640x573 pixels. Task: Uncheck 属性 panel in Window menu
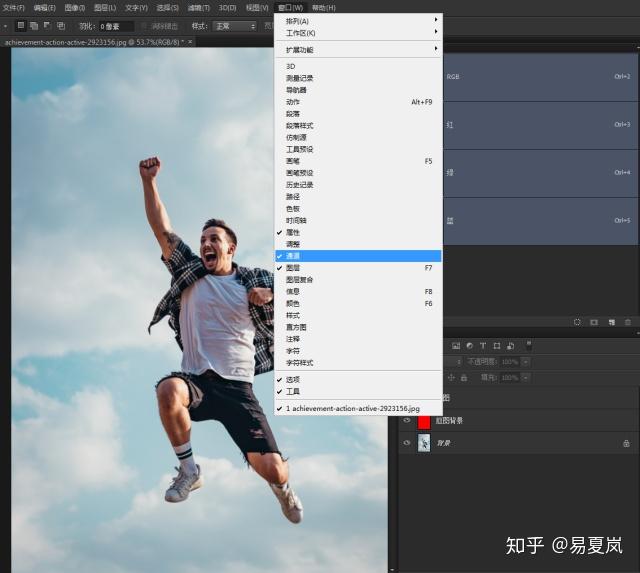point(358,232)
